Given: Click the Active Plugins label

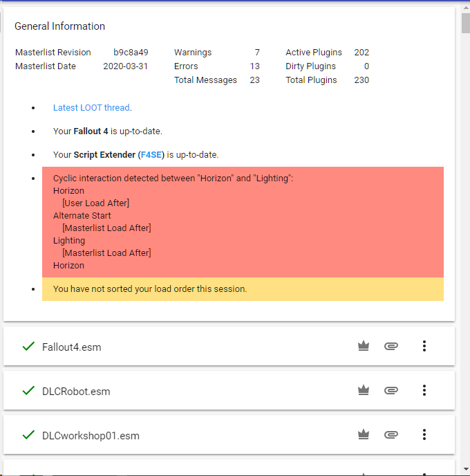Looking at the screenshot, I should click(314, 52).
